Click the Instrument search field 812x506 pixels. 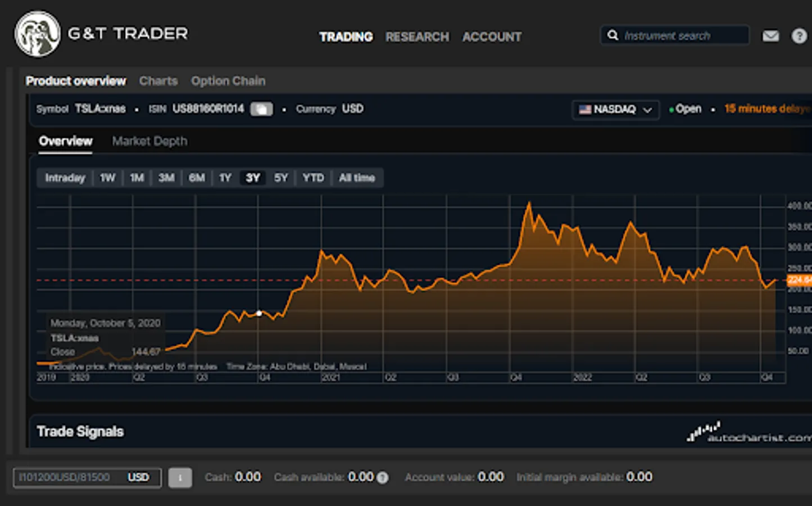[x=675, y=35]
